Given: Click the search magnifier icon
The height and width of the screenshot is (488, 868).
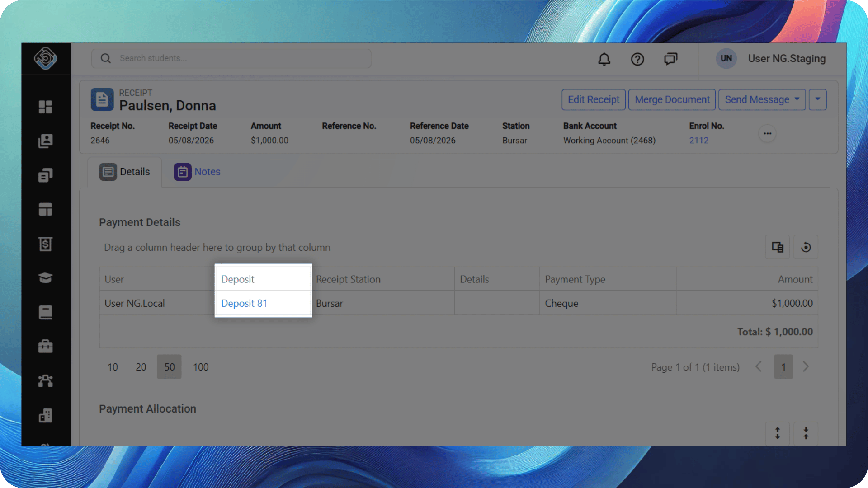Looking at the screenshot, I should coord(106,58).
